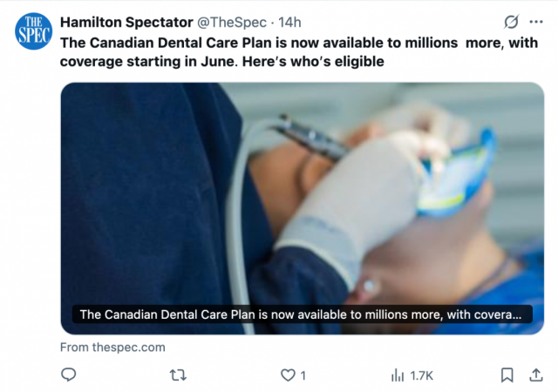Viewport: 558px width, 392px height.
Task: Follow the "From thespec.com" source link
Action: click(x=112, y=348)
